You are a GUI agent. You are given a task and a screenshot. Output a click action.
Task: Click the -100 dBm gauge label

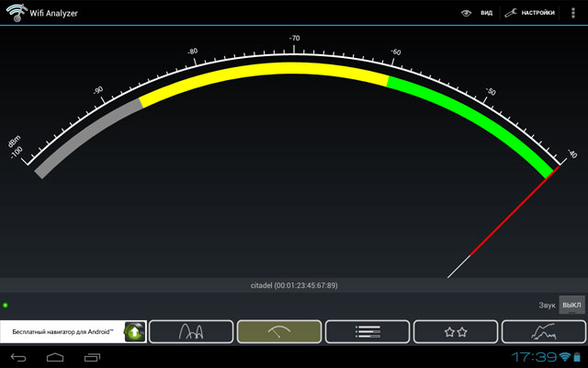coord(16,147)
